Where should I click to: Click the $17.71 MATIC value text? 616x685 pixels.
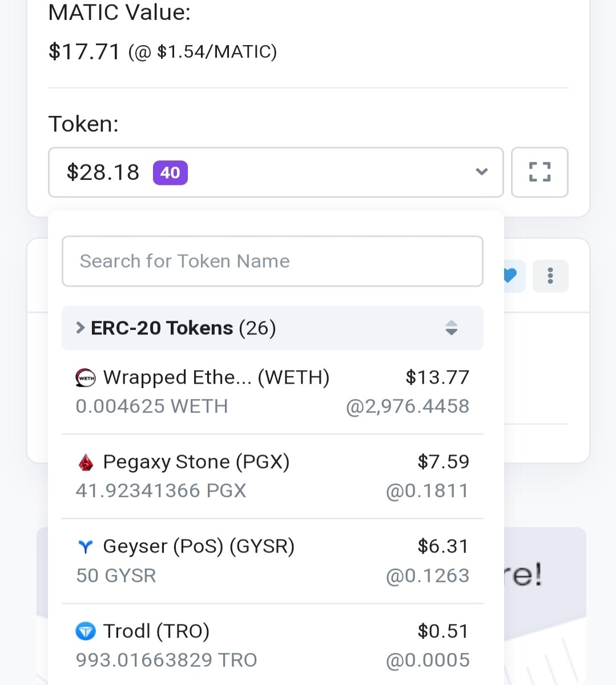coord(84,52)
